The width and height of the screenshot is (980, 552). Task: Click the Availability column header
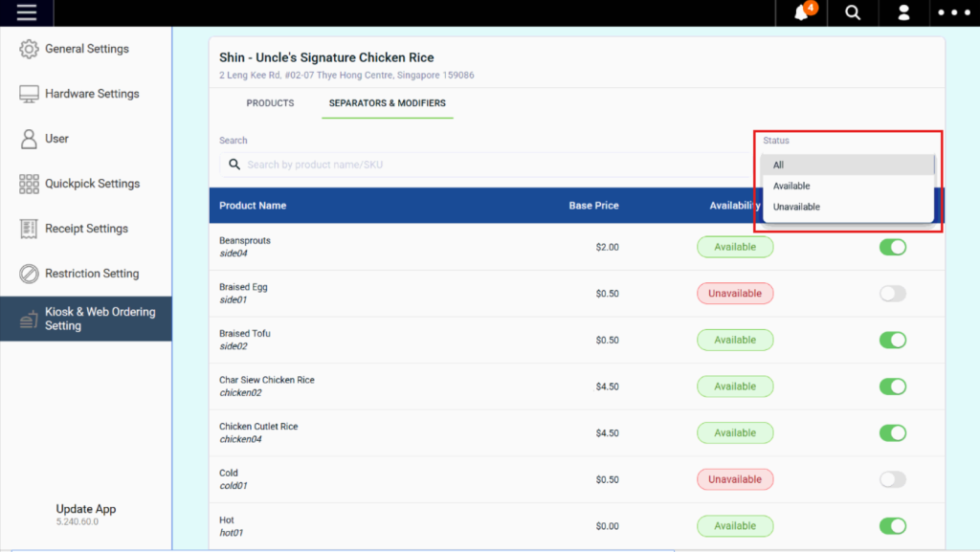[735, 206]
